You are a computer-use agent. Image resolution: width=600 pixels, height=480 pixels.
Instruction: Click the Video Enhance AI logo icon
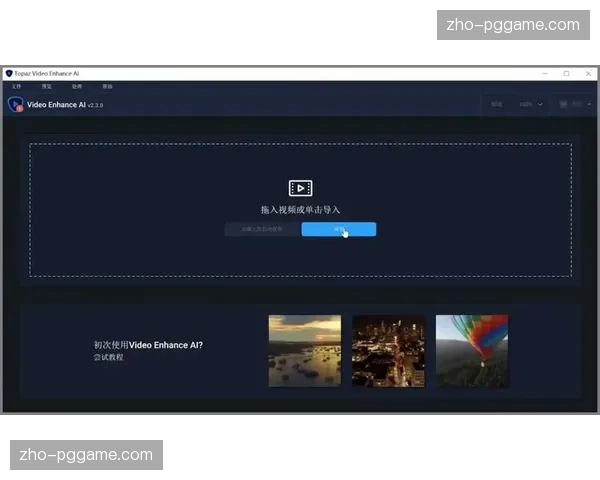click(16, 104)
